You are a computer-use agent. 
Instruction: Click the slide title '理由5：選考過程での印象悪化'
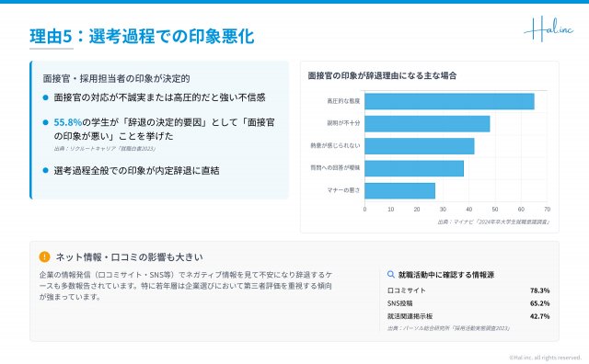[x=142, y=36]
